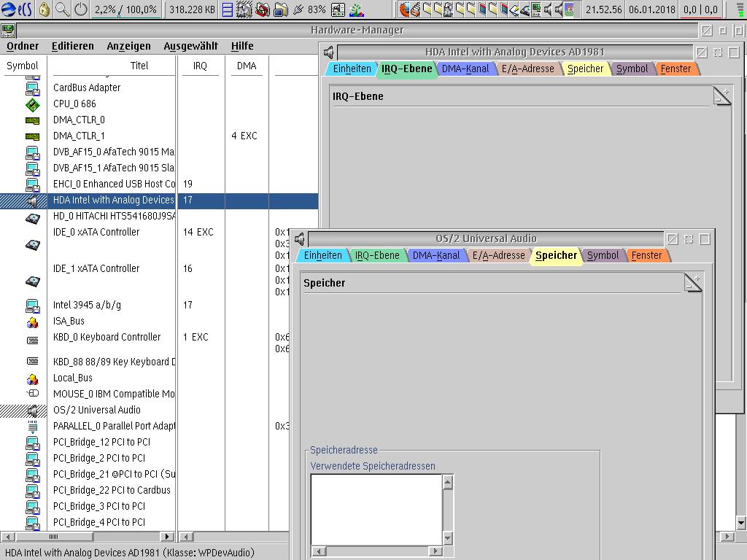The image size is (747, 560).
Task: Sort by the Titel column header
Action: click(139, 66)
